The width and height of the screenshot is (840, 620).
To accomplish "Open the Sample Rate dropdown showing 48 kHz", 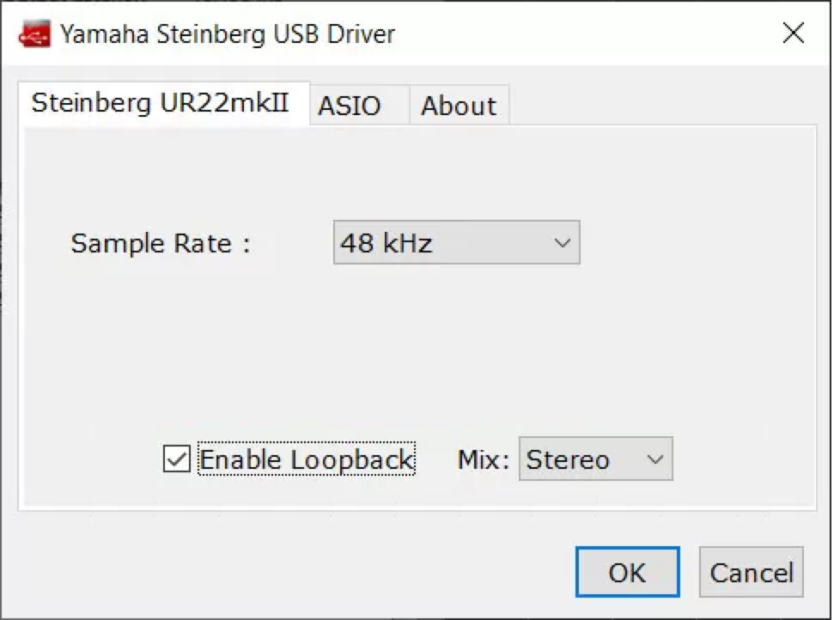I will (x=456, y=243).
